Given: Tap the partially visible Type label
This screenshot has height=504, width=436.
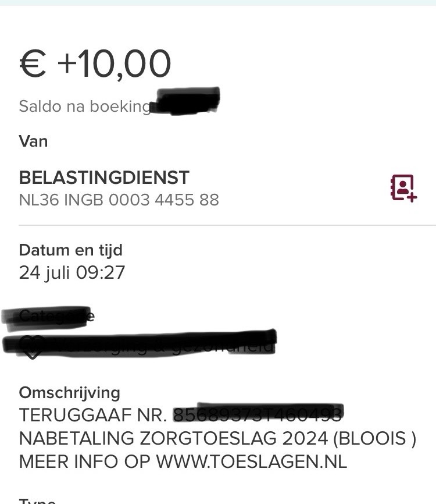Looking at the screenshot, I should [x=37, y=501].
